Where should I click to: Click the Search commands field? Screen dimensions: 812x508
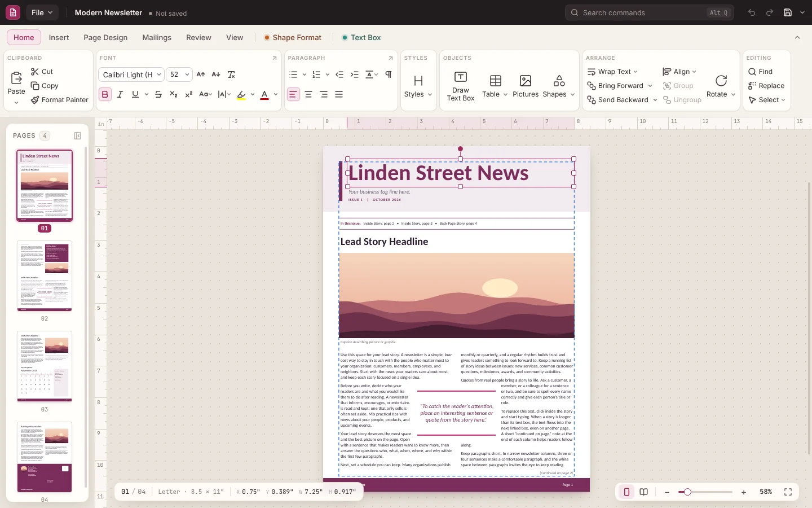tap(650, 12)
